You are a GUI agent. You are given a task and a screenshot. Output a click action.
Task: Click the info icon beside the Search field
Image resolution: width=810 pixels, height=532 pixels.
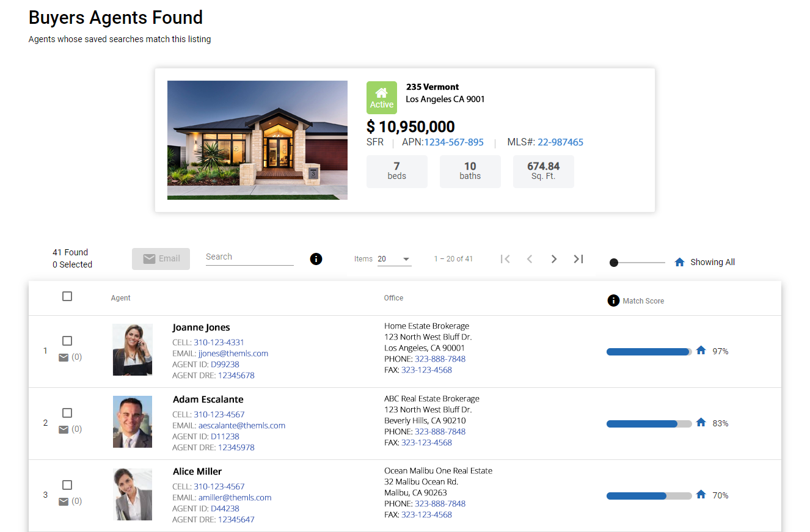point(316,259)
